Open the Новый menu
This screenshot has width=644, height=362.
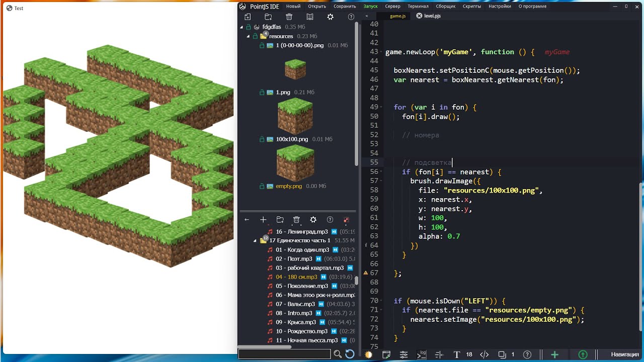(293, 7)
